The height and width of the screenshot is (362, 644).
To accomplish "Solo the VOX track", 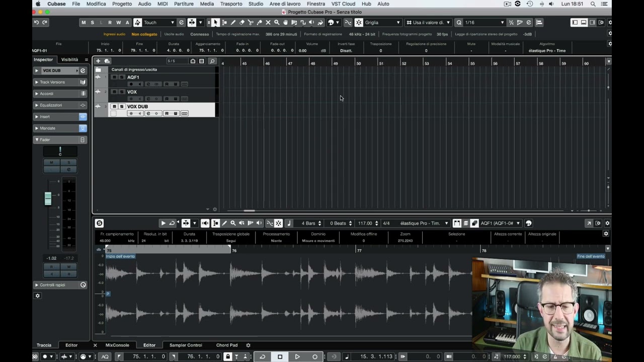I will click(x=121, y=92).
